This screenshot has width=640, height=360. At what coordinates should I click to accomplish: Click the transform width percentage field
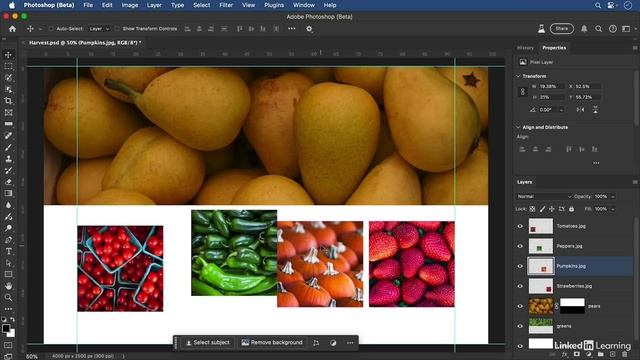click(x=551, y=87)
